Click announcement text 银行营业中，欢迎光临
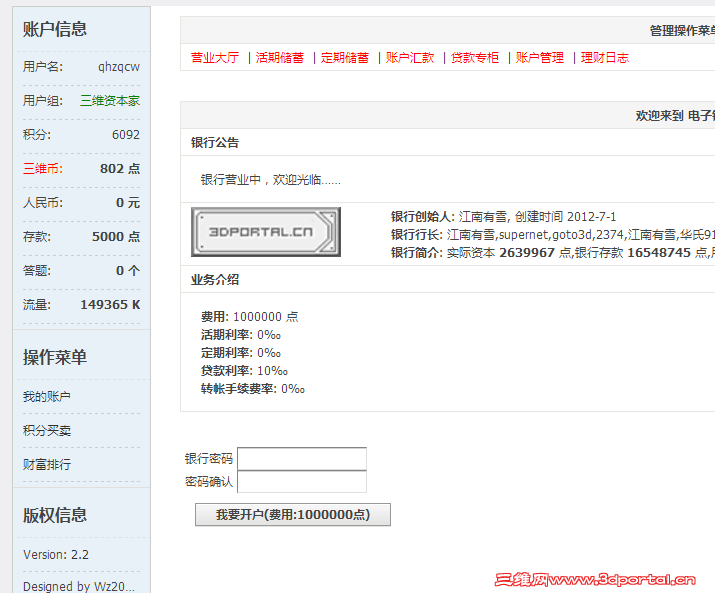Image resolution: width=715 pixels, height=593 pixels. pos(271,180)
